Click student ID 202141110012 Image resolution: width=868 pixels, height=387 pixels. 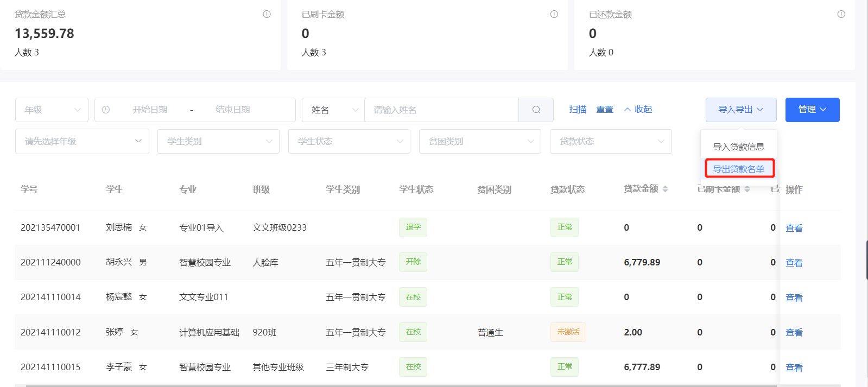[x=50, y=332]
